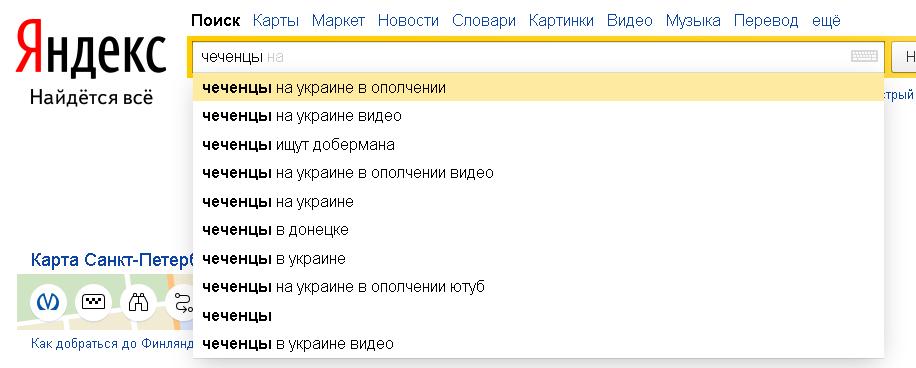This screenshot has height=368, width=916.
Task: Click the route directions icon on map
Action: (180, 302)
